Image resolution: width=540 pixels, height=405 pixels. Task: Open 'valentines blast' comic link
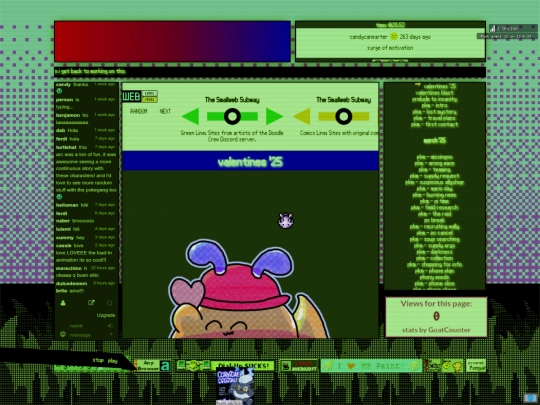coord(434,93)
